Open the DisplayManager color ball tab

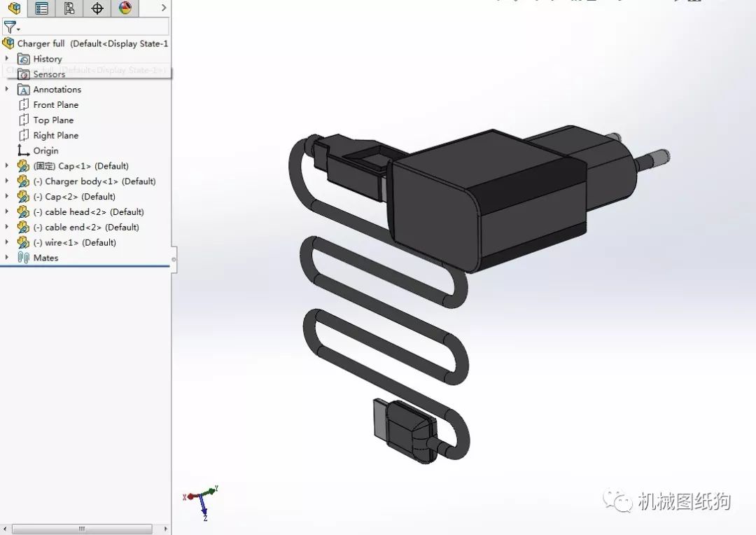[x=125, y=8]
